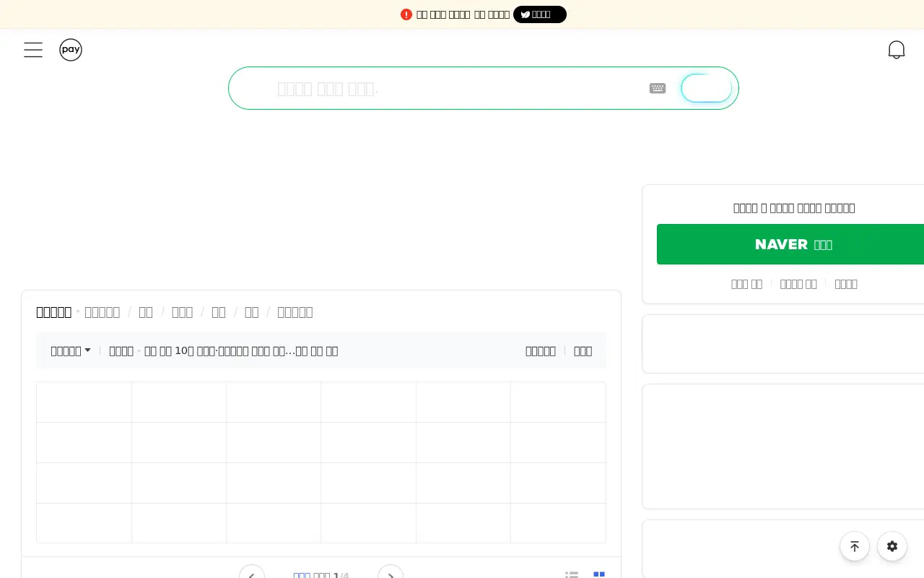The image size is (924, 578).
Task: Open the notifications bell
Action: (897, 50)
